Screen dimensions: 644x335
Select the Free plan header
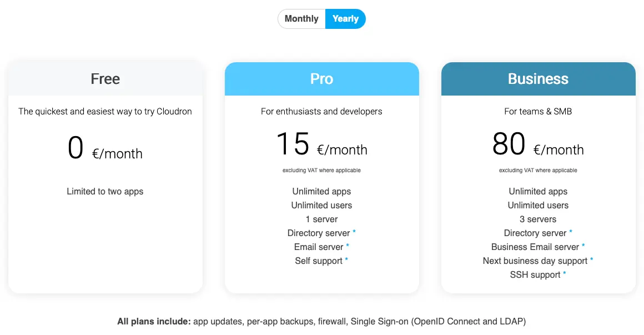[105, 79]
